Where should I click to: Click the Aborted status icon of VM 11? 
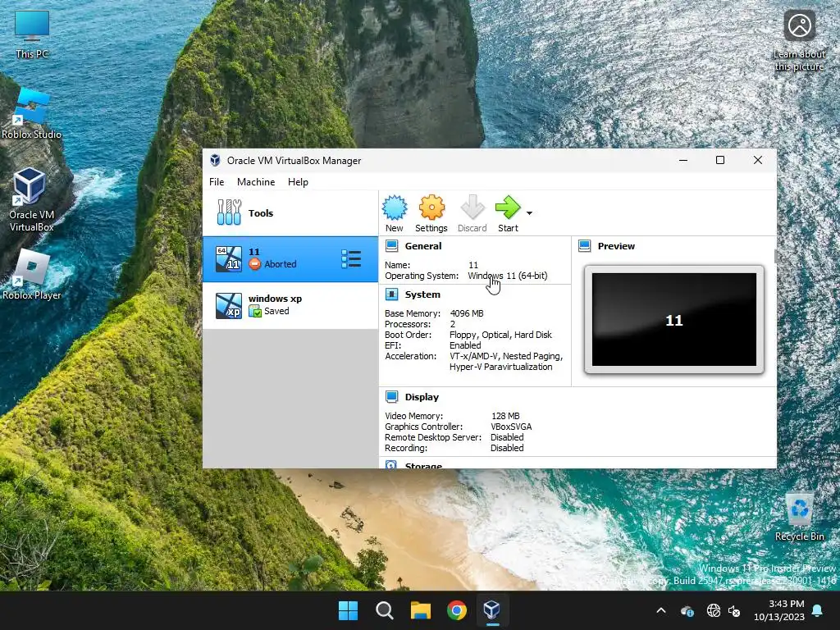[255, 264]
